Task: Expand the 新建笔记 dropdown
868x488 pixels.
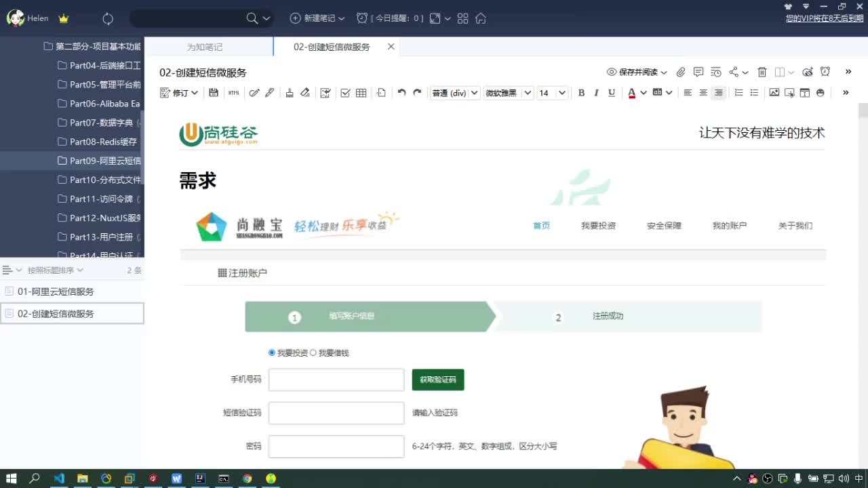Action: [341, 18]
